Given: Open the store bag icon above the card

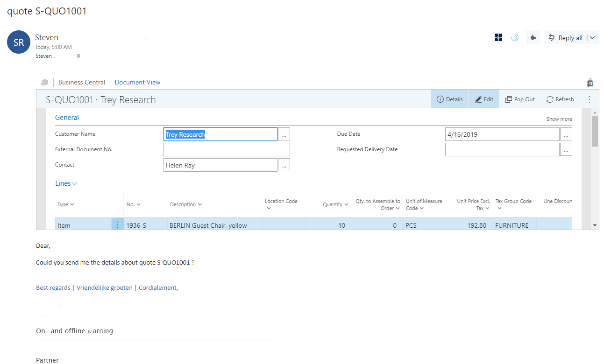Looking at the screenshot, I should pos(590,83).
